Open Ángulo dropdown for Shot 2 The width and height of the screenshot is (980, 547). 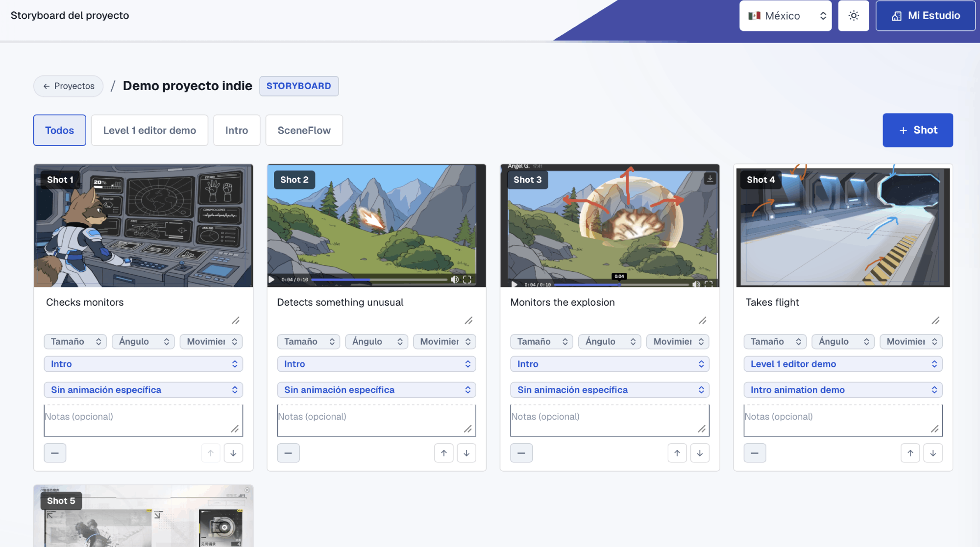click(376, 341)
